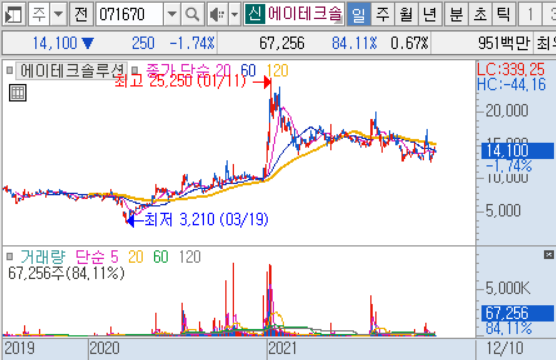
Task: Click the HC:-44.16 indicator
Action: pos(511,84)
